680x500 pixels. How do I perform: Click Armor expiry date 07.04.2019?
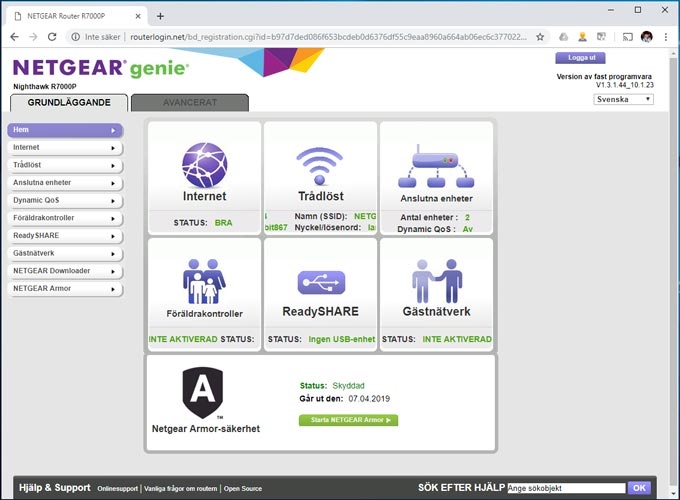369,399
